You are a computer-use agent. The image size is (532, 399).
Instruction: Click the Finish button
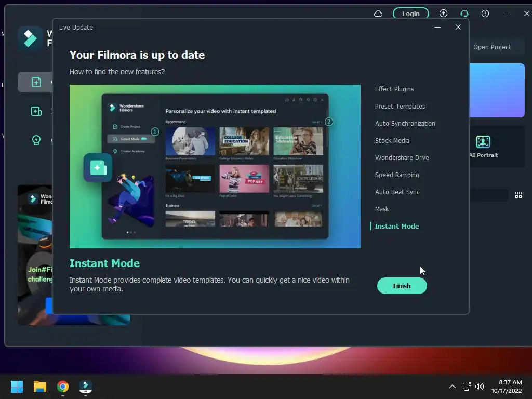402,286
